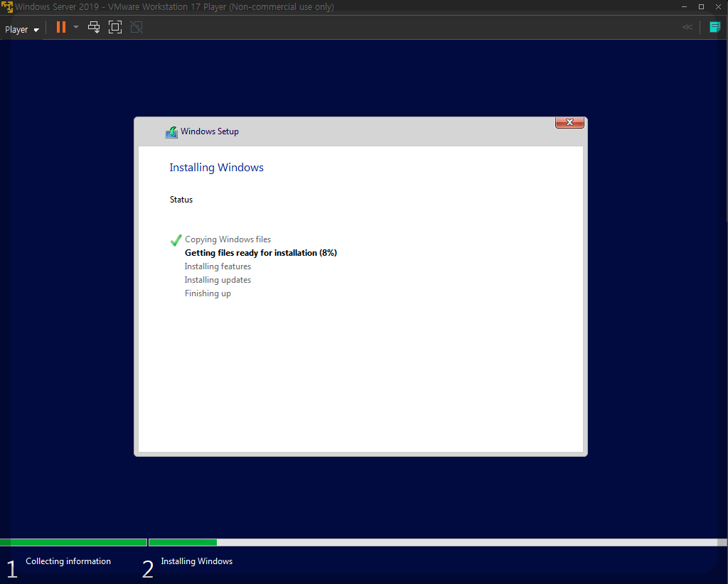Click the VMware Player title bar icon
The height and width of the screenshot is (584, 728).
7,7
